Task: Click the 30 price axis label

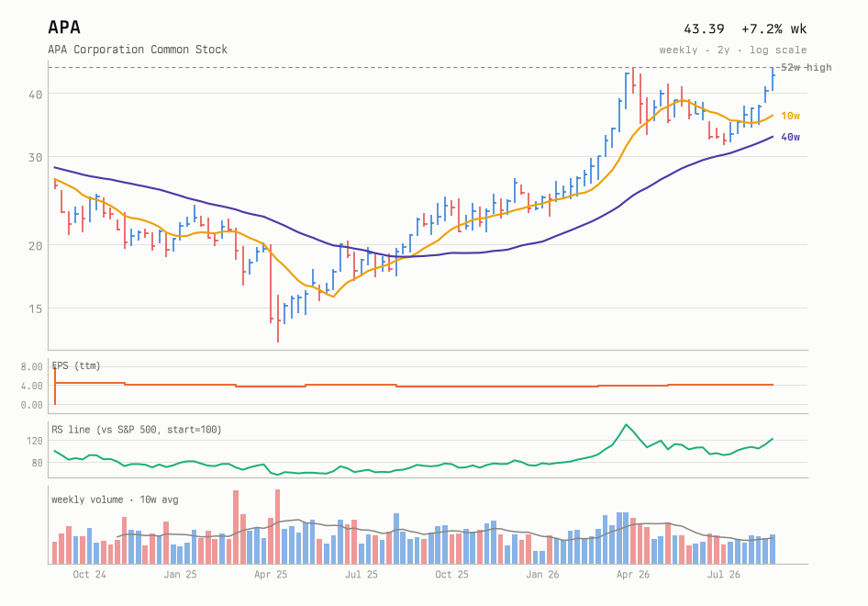Action: (x=36, y=157)
